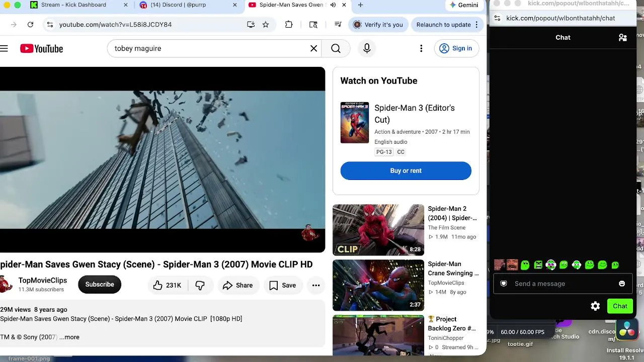This screenshot has height=362, width=644.
Task: Click the YouTube address bar URL
Action: coord(115,24)
